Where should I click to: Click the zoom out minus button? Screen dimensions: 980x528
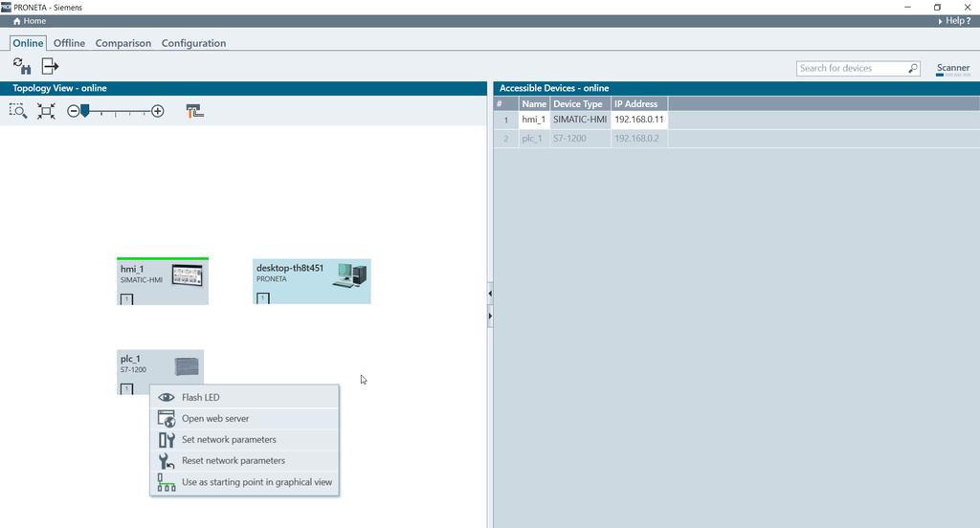pos(73,111)
